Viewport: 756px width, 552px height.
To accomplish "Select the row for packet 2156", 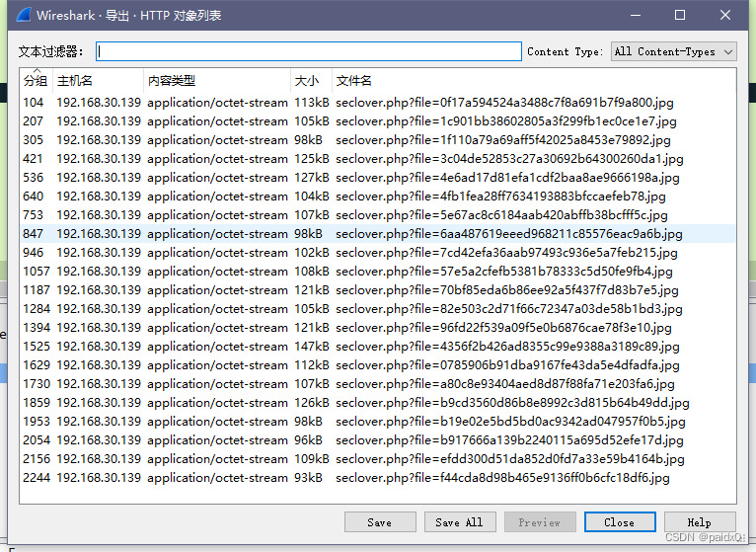I will coord(378,459).
